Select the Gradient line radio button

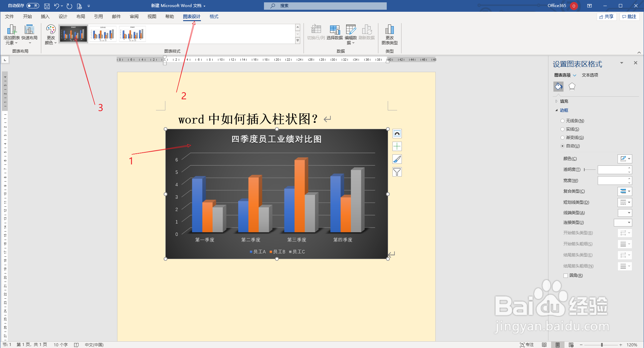562,138
